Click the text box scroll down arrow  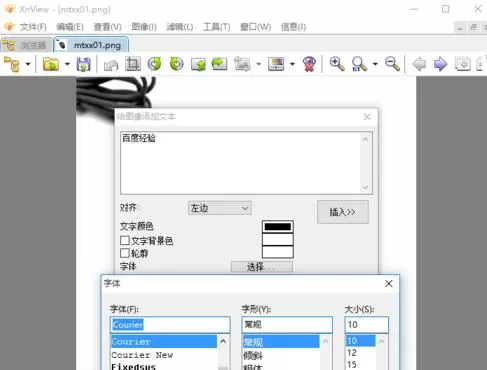tap(365, 187)
